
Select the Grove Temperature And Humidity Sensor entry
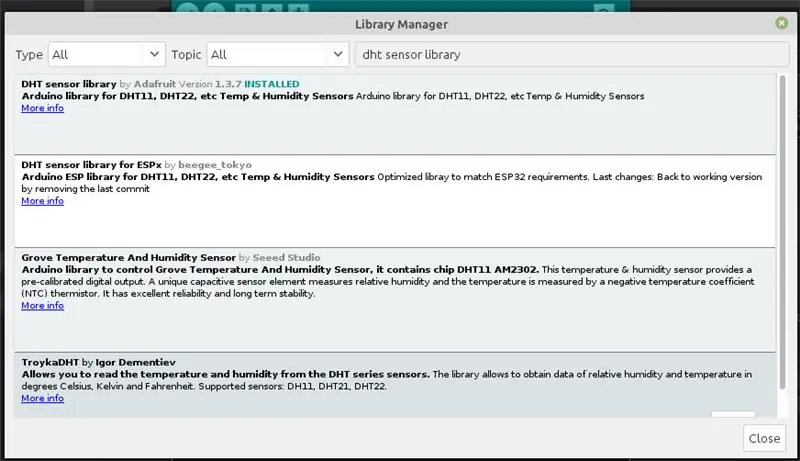[395, 300]
